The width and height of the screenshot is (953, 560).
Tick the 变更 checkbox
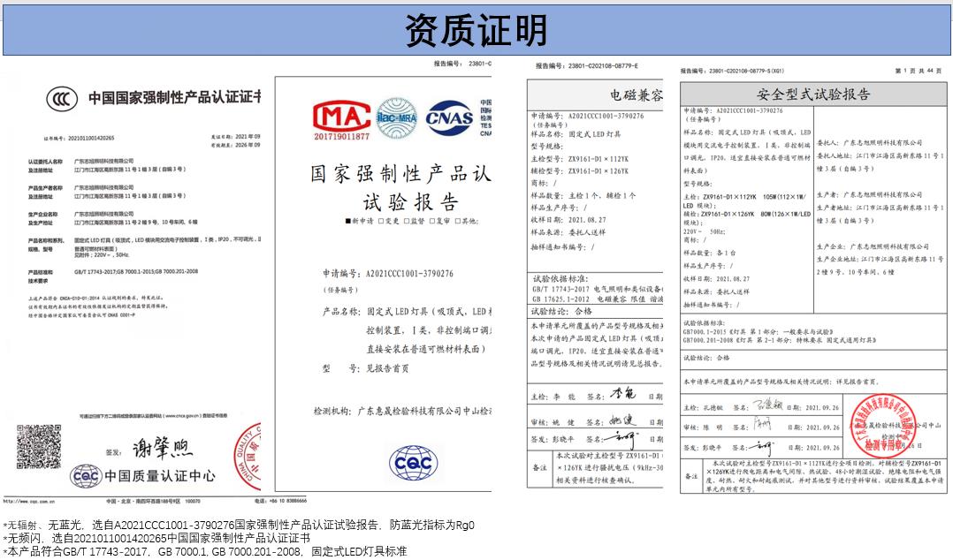coord(381,221)
